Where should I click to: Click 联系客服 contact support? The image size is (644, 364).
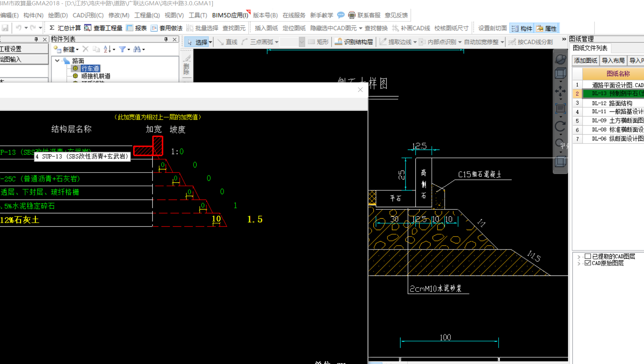pos(365,15)
